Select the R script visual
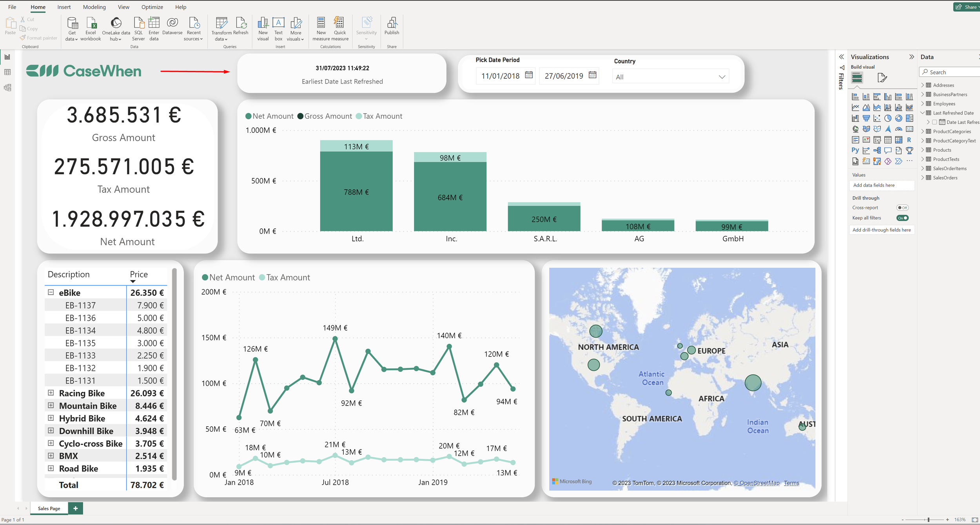This screenshot has width=980, height=525. click(909, 140)
